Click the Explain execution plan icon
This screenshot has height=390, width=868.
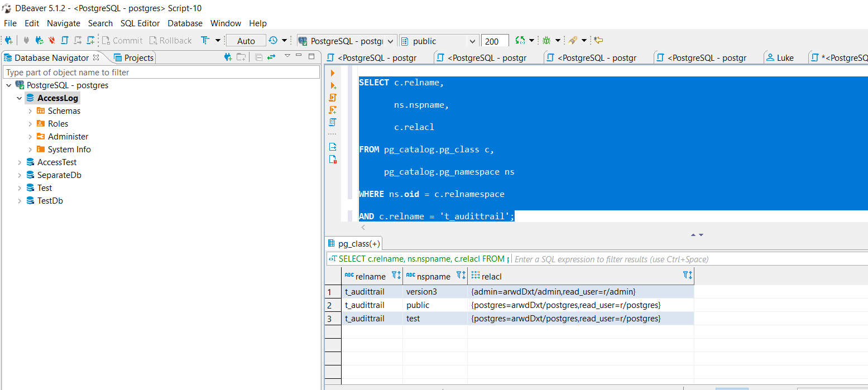coord(333,122)
